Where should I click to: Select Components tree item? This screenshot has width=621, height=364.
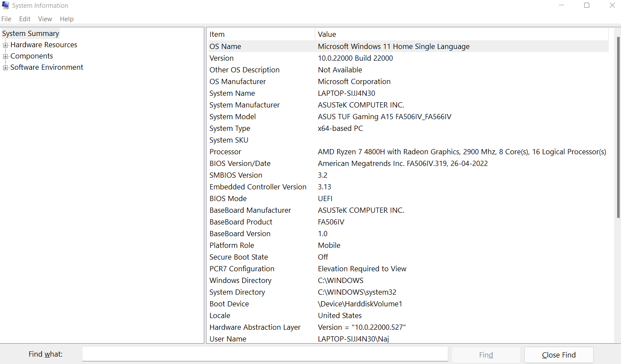click(x=32, y=56)
